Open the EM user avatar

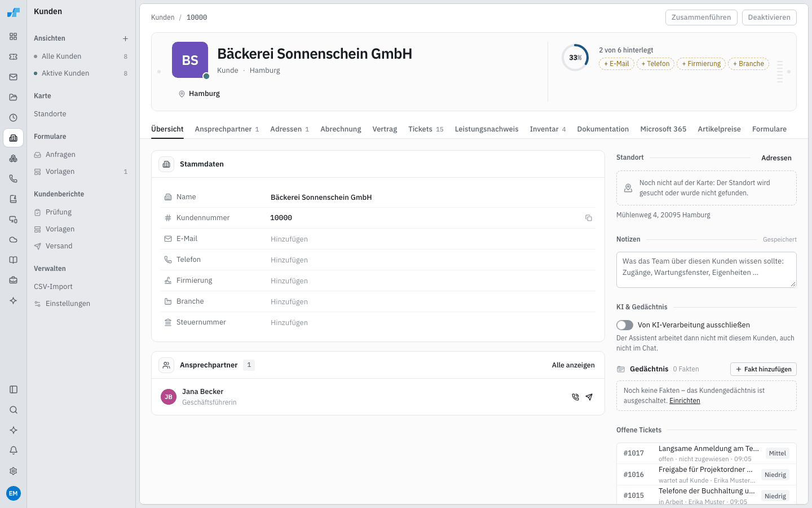(x=13, y=493)
